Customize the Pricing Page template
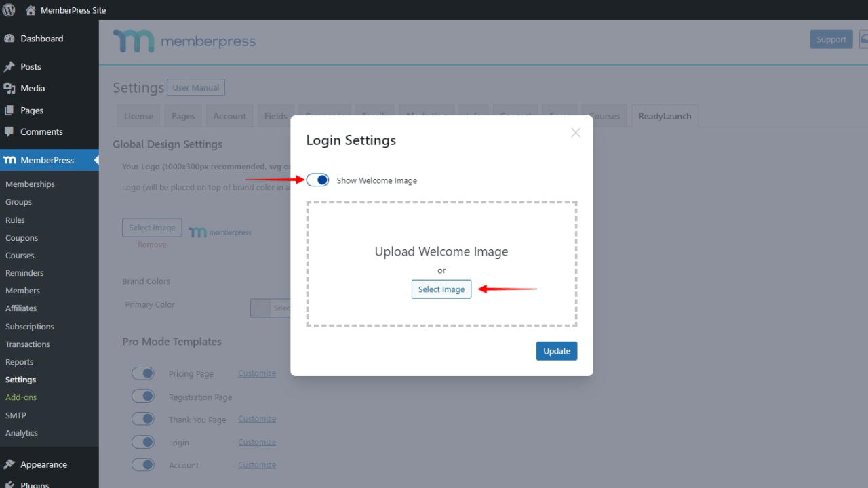The height and width of the screenshot is (488, 868). (x=257, y=373)
